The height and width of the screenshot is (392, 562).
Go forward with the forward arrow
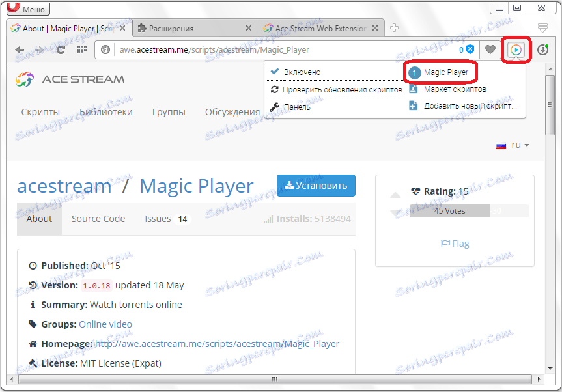[x=40, y=49]
